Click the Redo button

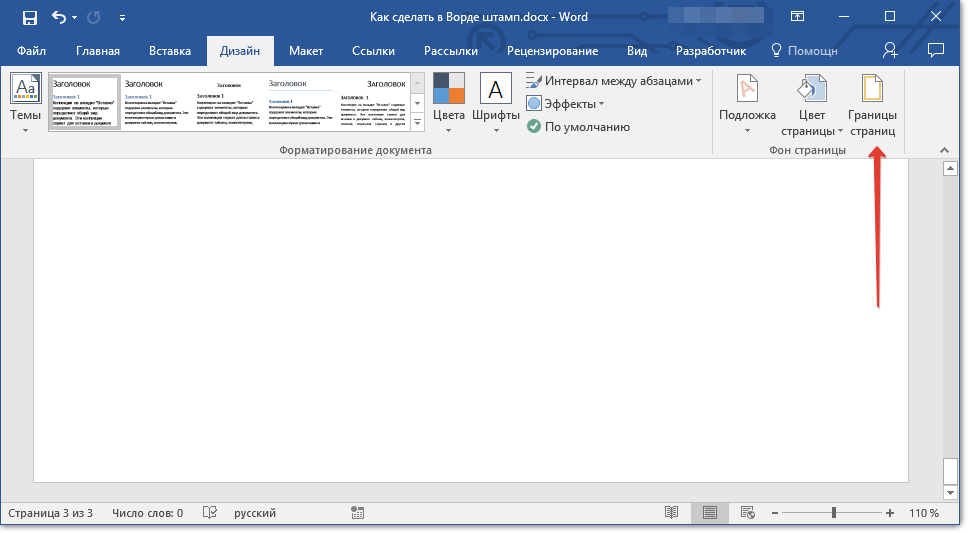pos(94,17)
